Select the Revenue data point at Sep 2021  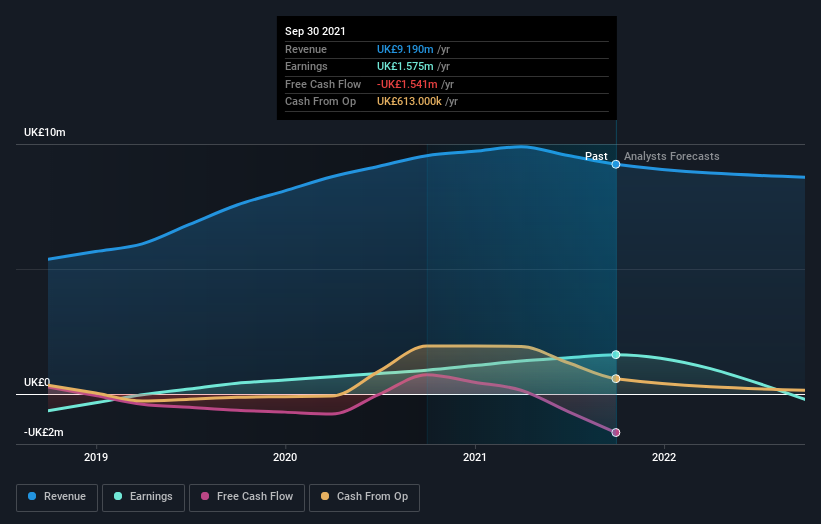[616, 164]
